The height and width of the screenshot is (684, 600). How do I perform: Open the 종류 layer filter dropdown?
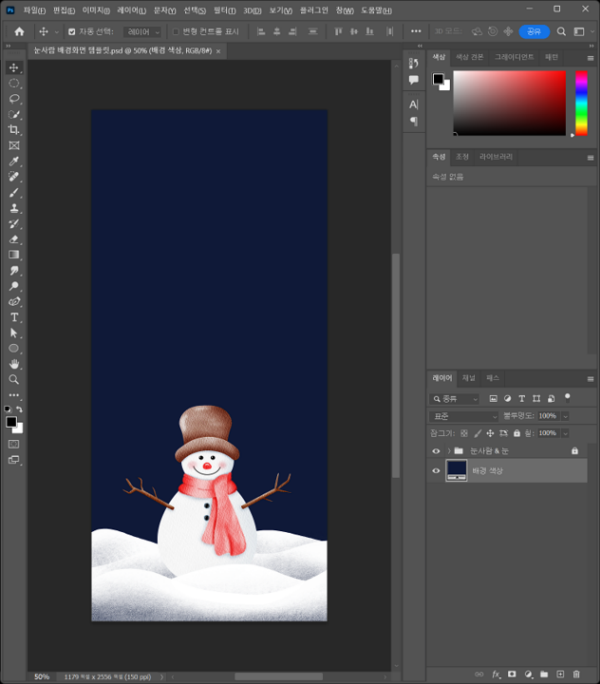[455, 399]
